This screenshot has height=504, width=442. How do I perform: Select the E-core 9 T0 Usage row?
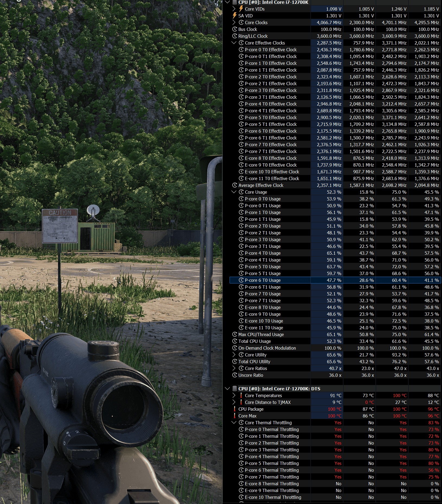click(335, 314)
